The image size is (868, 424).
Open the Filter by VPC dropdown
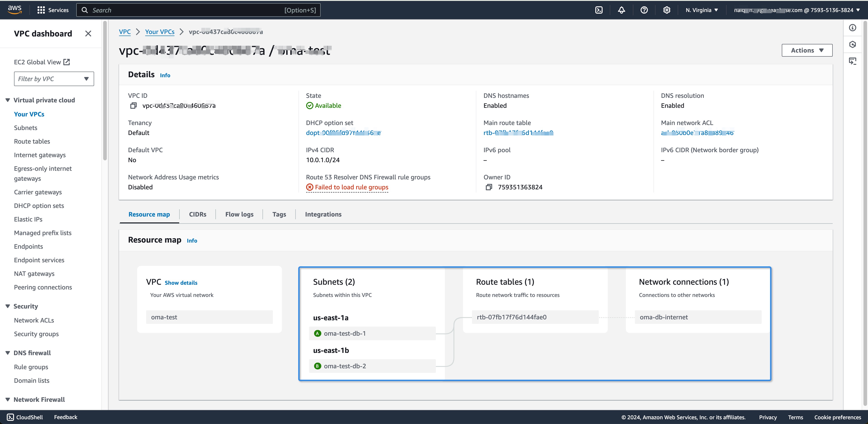click(54, 79)
